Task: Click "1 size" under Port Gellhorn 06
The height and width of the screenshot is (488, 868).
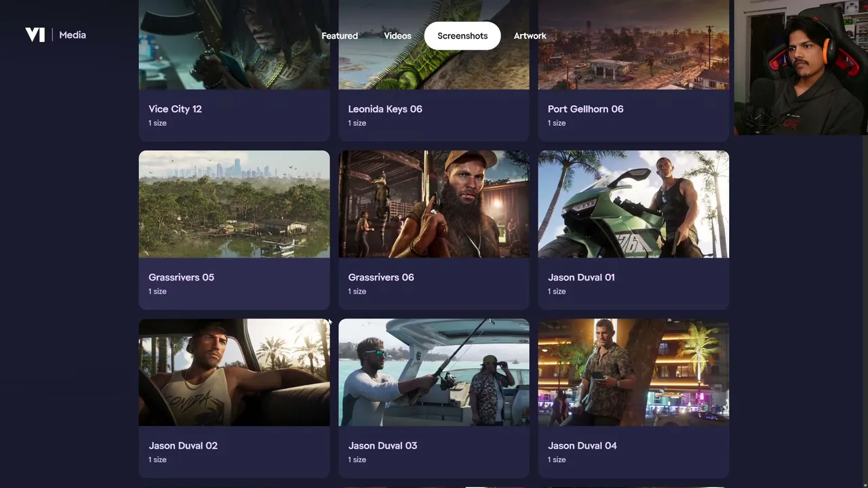Action: pyautogui.click(x=557, y=123)
